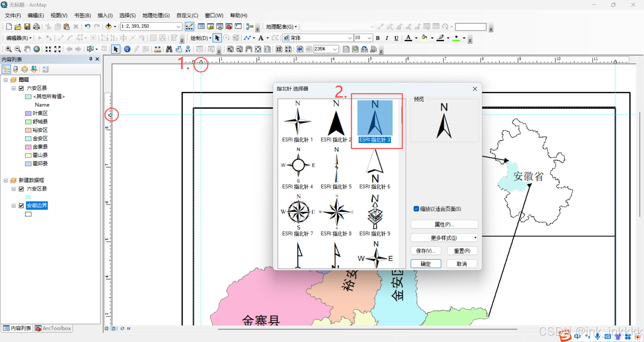Open the font size dropdown
Viewport: 644px width, 342px height.
click(x=369, y=38)
